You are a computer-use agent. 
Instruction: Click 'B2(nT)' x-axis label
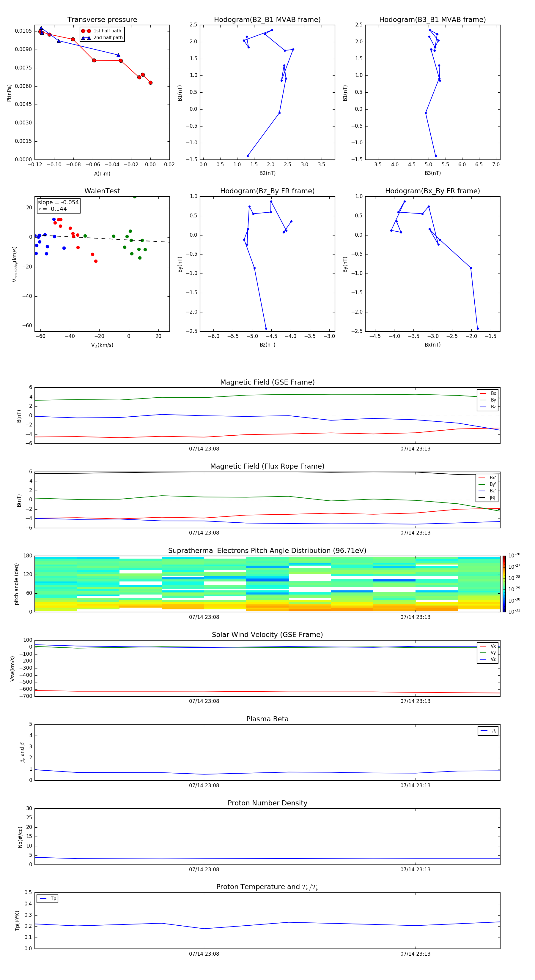pos(267,173)
